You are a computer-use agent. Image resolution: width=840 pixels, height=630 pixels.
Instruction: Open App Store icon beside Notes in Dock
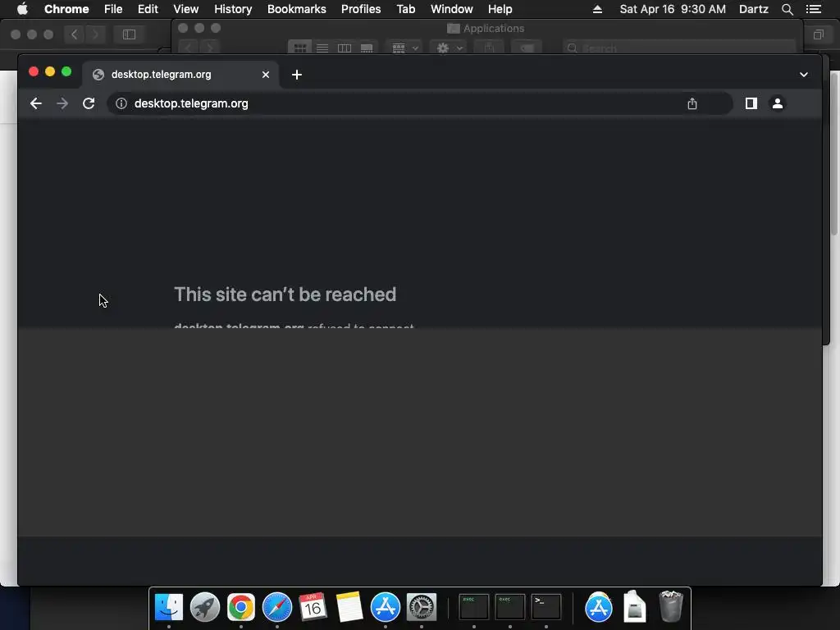[386, 608]
